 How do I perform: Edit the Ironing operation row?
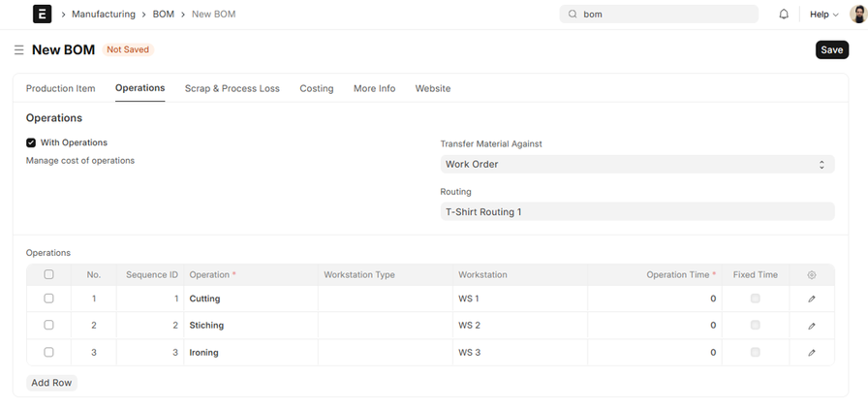click(812, 353)
